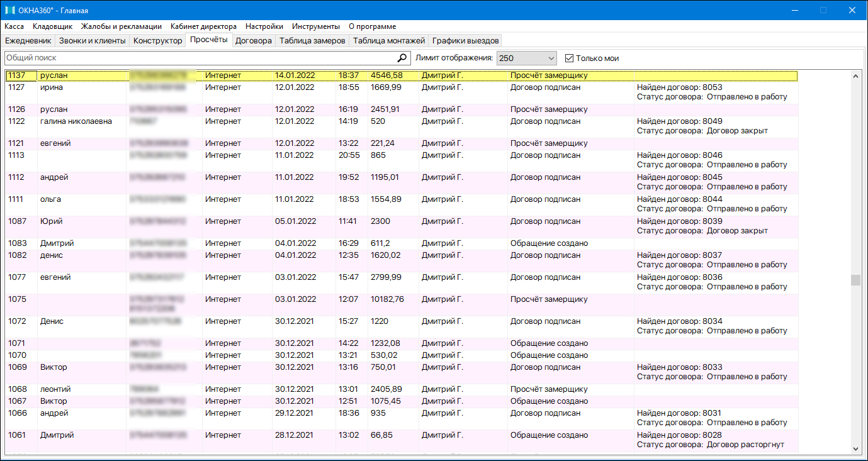The height and width of the screenshot is (461, 868).
Task: Open the Графики выездов tab
Action: 465,41
